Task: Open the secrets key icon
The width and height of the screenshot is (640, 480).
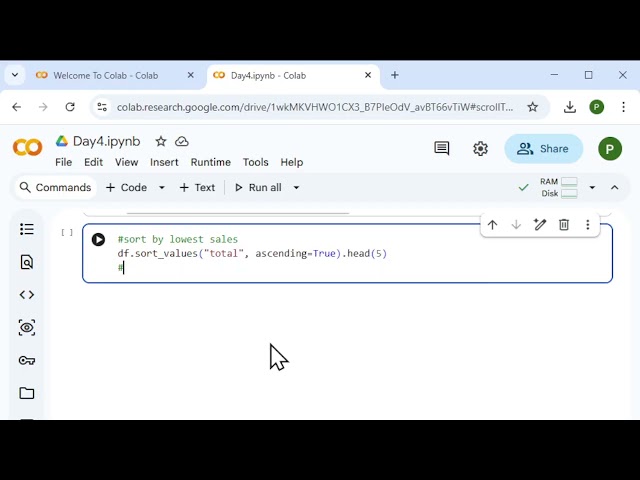Action: point(27,360)
